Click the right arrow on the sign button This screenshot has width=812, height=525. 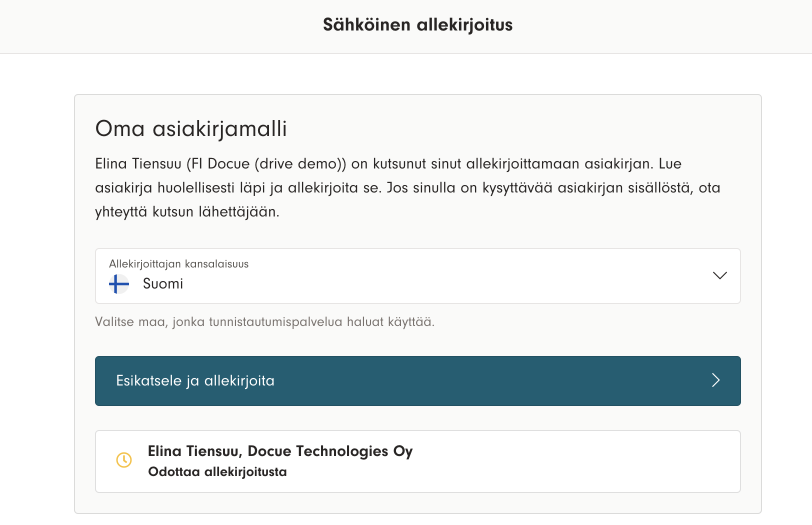(x=716, y=380)
